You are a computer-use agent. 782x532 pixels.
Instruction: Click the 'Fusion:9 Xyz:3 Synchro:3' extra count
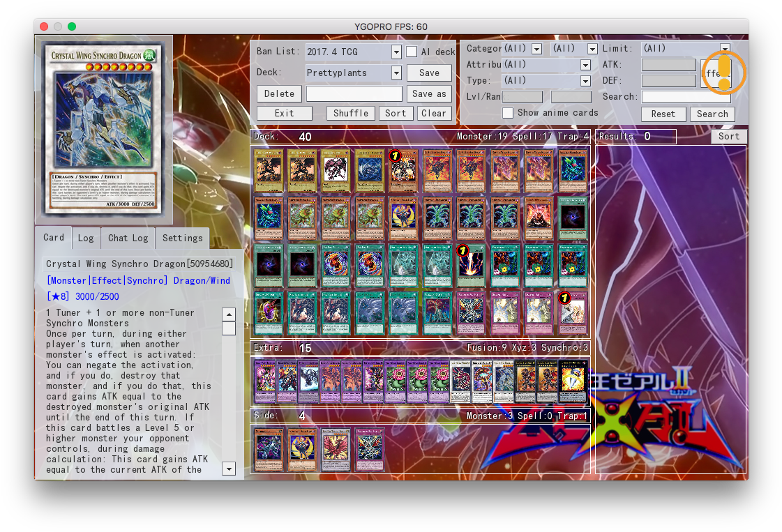click(527, 347)
